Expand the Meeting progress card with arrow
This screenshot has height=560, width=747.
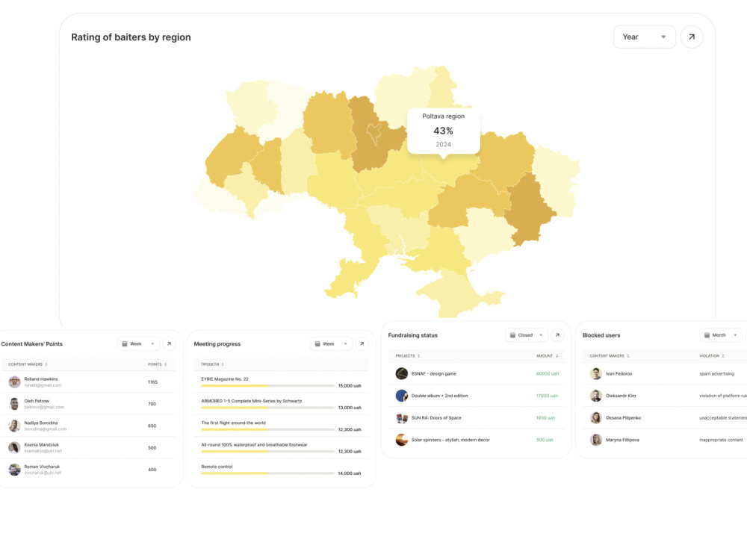click(x=362, y=343)
